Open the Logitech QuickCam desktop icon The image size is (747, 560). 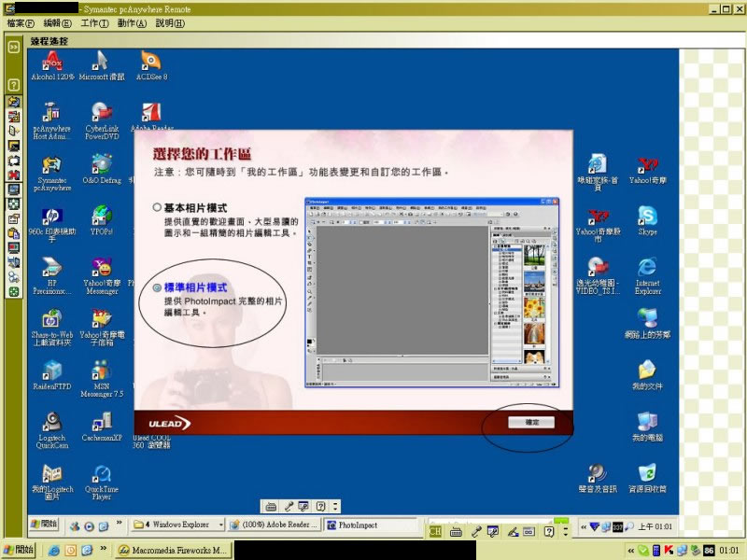coord(52,430)
